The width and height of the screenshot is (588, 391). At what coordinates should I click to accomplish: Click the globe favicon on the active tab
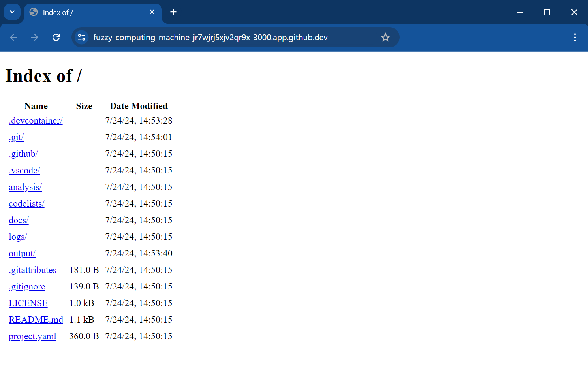pyautogui.click(x=33, y=12)
